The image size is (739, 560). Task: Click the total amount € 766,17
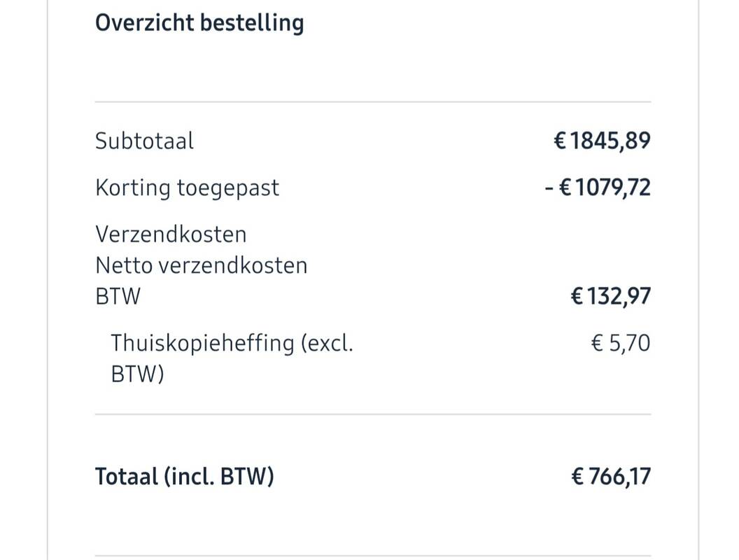click(x=611, y=476)
